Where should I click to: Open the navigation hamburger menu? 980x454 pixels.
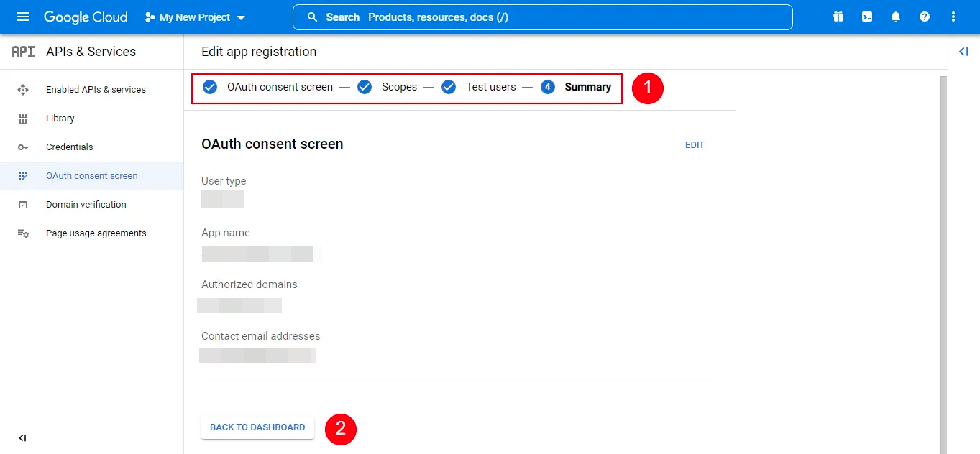click(24, 16)
